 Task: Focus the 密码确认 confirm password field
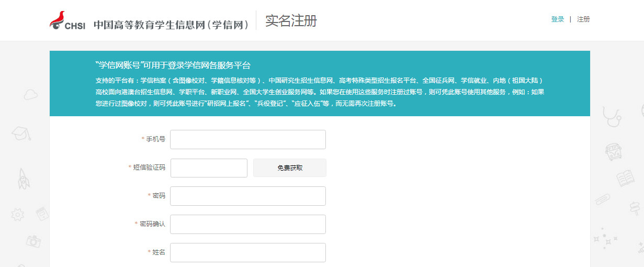point(248,224)
